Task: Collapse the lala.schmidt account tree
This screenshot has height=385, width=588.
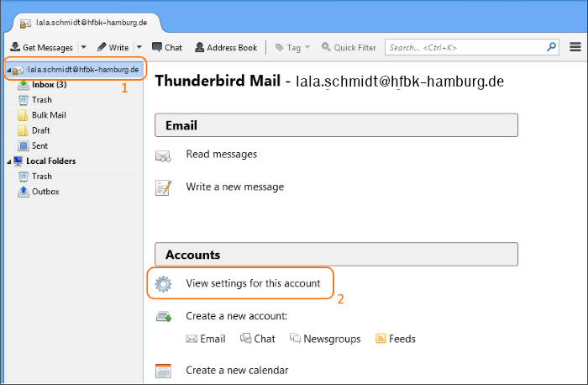Action: click(x=8, y=70)
